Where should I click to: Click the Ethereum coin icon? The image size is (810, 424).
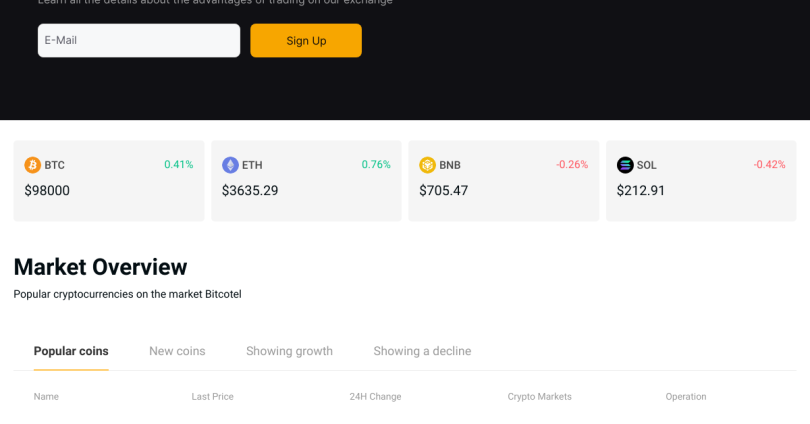pyautogui.click(x=230, y=165)
